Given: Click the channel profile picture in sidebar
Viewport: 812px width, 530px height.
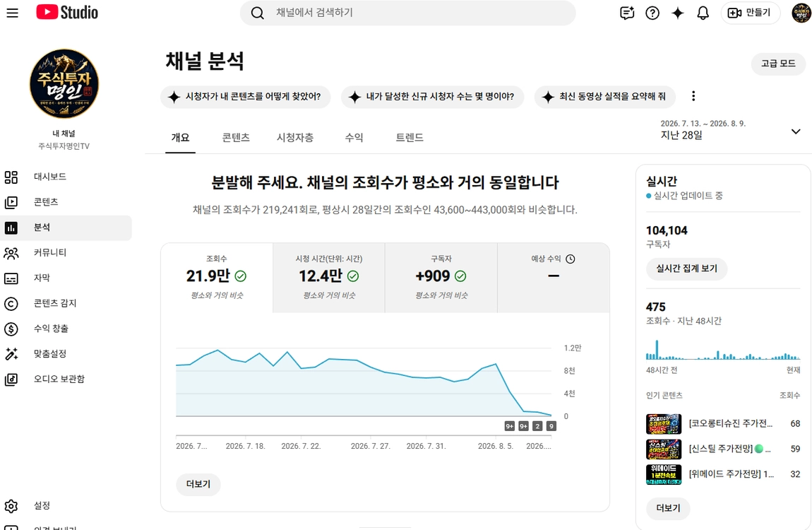Looking at the screenshot, I should coord(64,84).
